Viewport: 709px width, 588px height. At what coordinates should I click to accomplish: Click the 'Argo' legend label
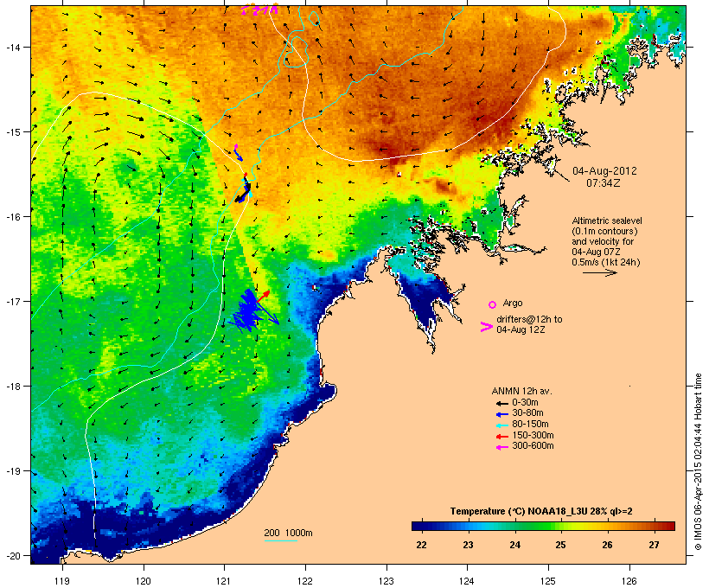[513, 303]
